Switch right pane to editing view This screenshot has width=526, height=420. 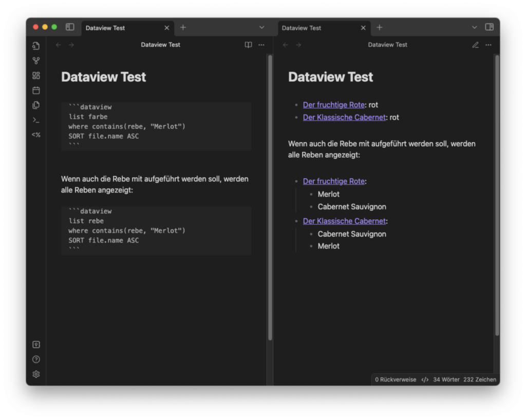[475, 45]
